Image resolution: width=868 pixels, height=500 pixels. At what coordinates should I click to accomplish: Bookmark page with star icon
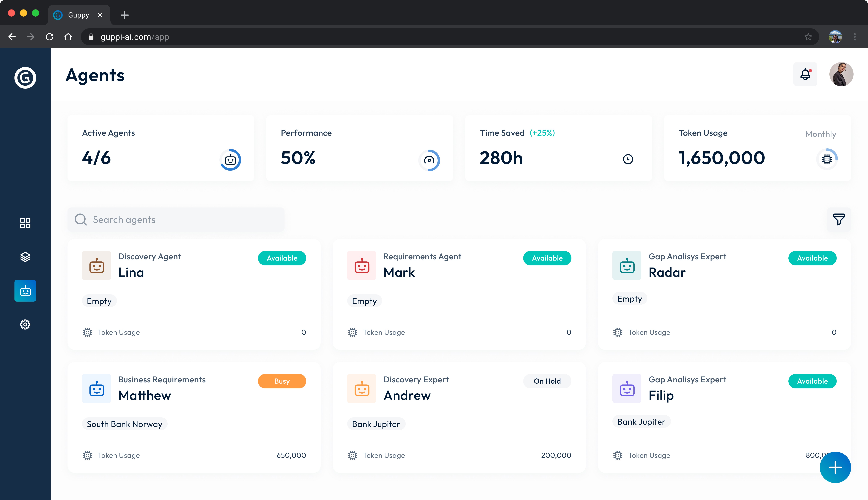pyautogui.click(x=808, y=37)
